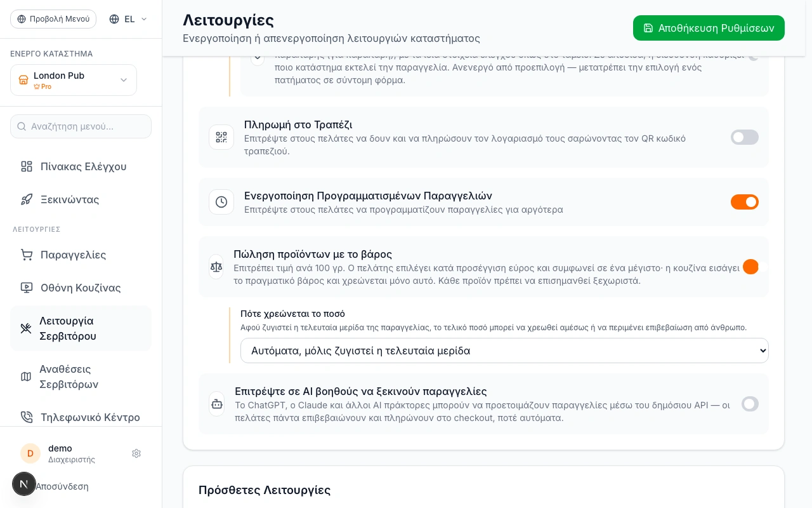The height and width of the screenshot is (508, 812).
Task: Click the Αποθήκευση Ρυθμίσεων save button
Action: click(x=709, y=28)
